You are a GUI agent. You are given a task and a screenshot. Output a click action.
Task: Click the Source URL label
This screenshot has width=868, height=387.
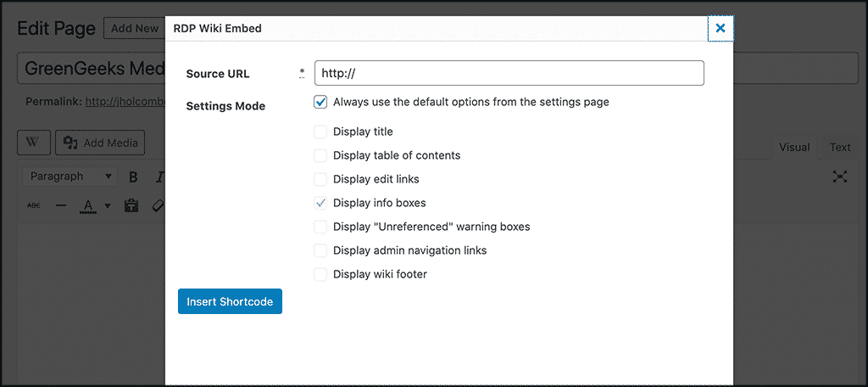(x=218, y=74)
